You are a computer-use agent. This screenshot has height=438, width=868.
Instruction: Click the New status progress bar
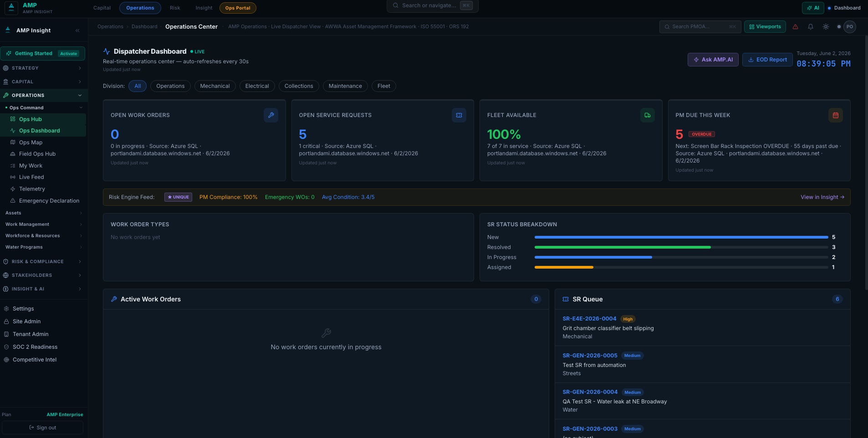pos(681,237)
